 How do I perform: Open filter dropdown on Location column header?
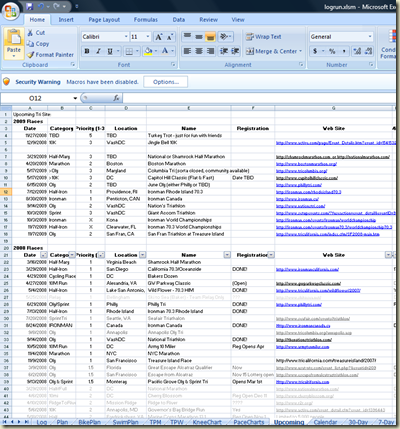tap(142, 255)
